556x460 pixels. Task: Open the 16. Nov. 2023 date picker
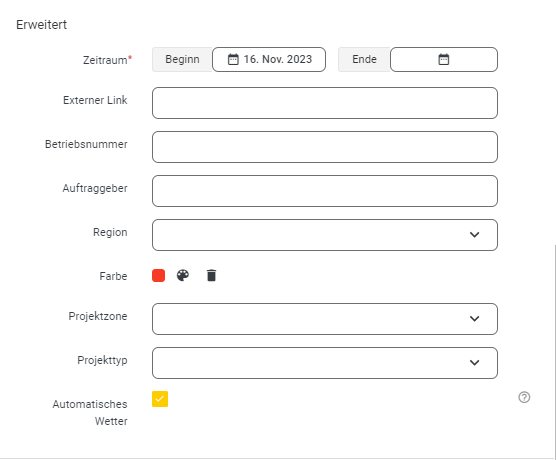tap(269, 59)
